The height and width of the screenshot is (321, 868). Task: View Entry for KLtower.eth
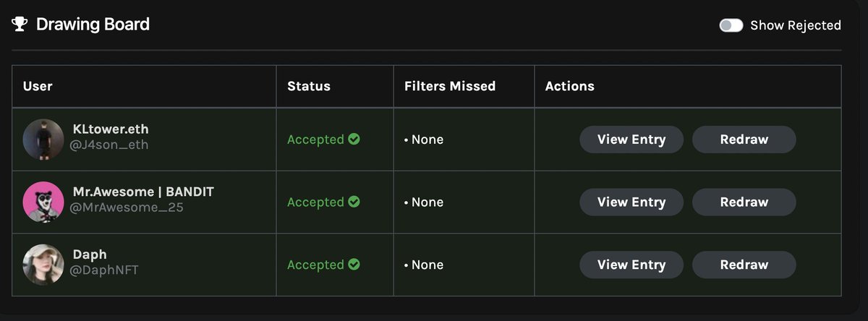coord(631,140)
